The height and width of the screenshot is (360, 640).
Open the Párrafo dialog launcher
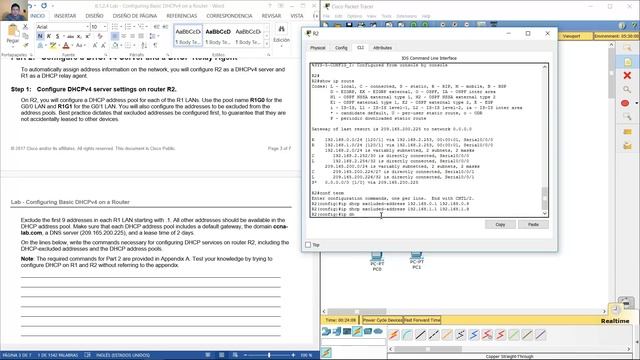[x=167, y=55]
